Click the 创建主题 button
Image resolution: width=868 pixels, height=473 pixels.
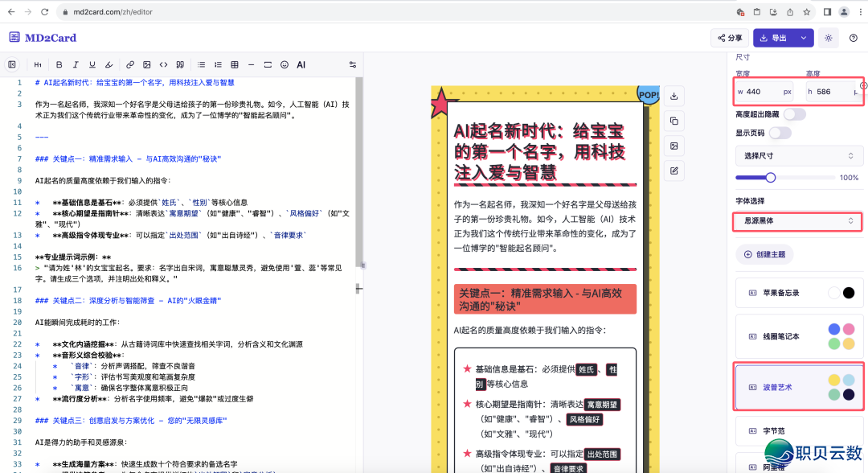pyautogui.click(x=765, y=254)
